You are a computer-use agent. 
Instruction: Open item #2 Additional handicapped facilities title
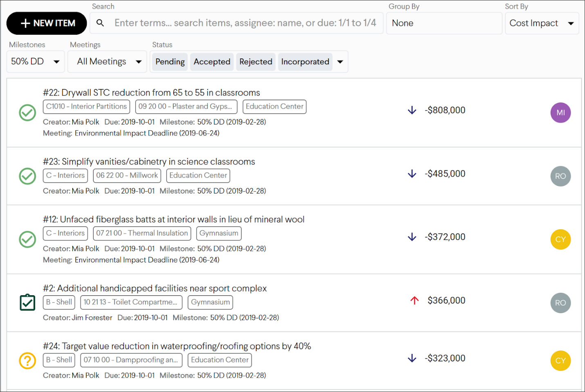click(x=155, y=288)
